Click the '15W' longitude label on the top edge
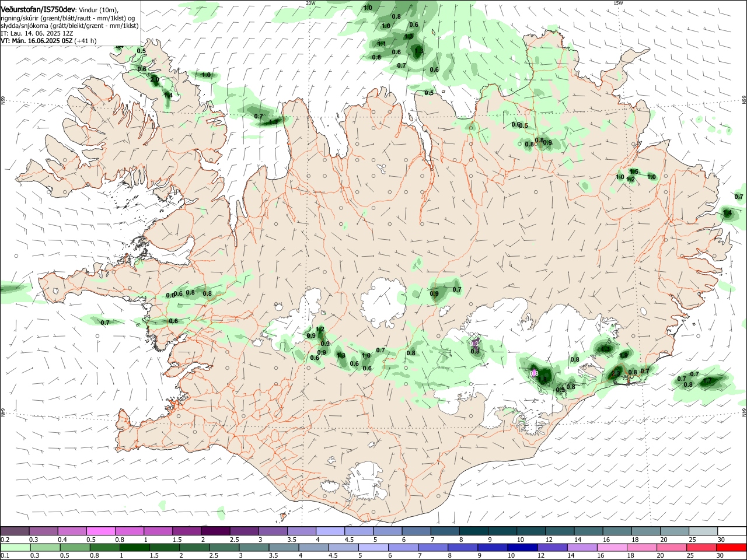Viewport: 747px width, 560px height. tap(619, 3)
